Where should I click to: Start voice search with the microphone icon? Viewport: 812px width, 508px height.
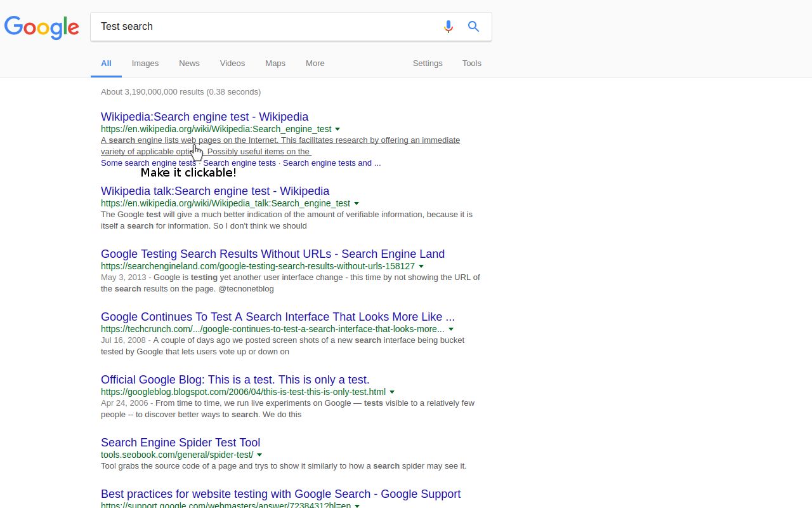click(x=449, y=27)
